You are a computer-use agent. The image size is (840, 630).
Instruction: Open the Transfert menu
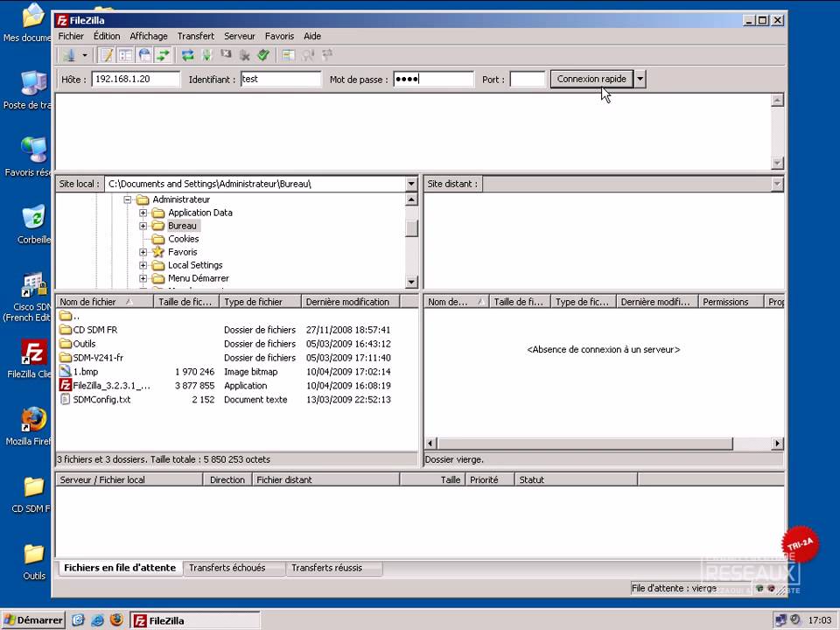pyautogui.click(x=195, y=36)
